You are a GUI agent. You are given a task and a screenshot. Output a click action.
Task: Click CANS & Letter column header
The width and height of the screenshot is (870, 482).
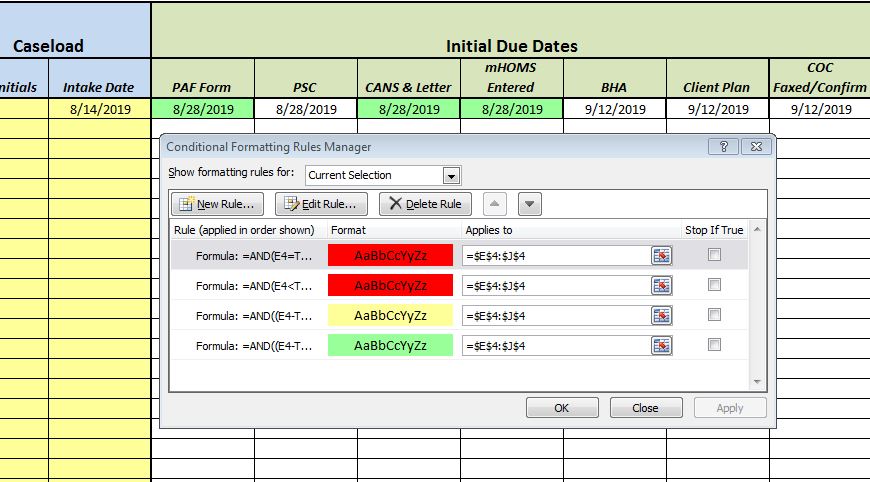point(409,79)
